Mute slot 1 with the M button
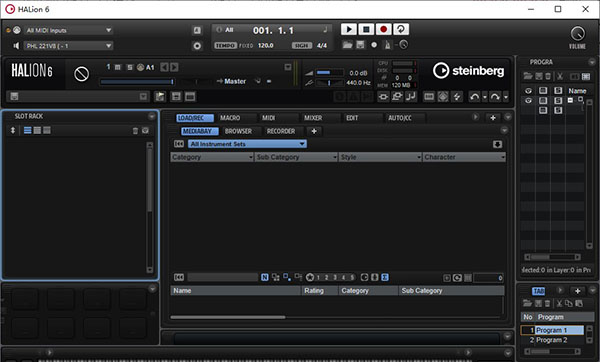Viewport: 600px width, 362px height. point(117,67)
